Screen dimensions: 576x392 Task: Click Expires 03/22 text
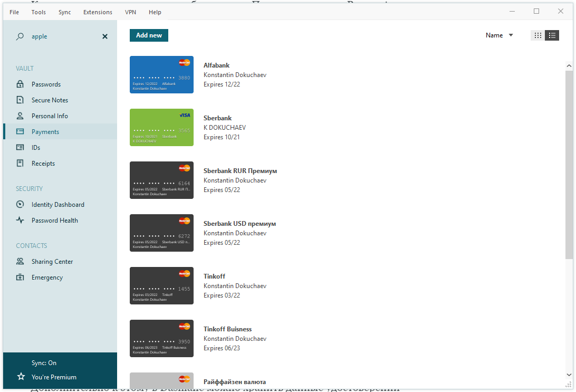[222, 295]
